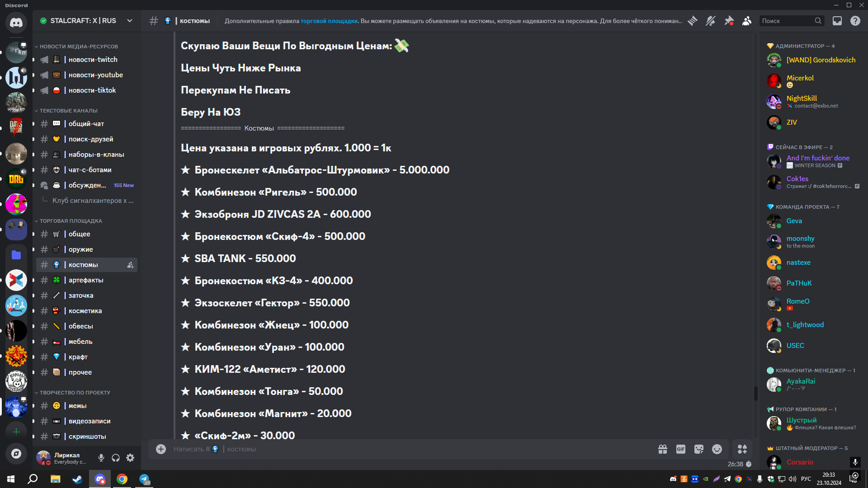Click invite icon on костюмы channel
868x488 pixels.
click(x=130, y=265)
